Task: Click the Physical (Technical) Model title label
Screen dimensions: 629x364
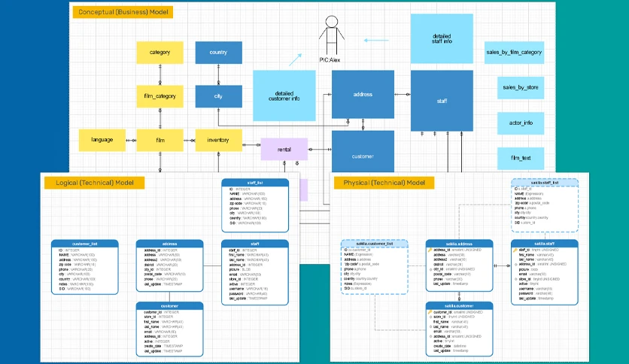Action: click(384, 183)
